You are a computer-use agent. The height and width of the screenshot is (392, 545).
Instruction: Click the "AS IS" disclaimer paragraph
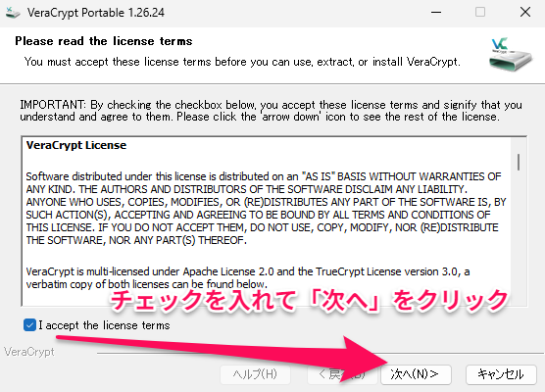(266, 208)
